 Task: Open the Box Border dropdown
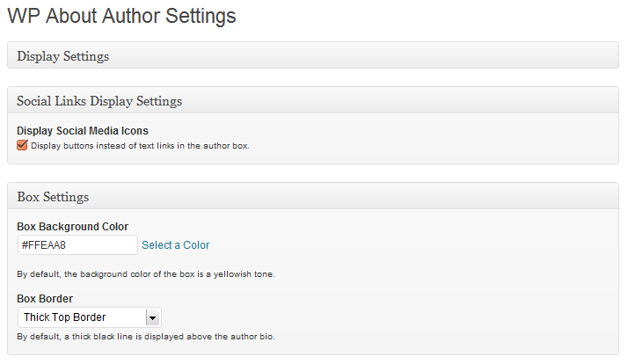coord(89,317)
